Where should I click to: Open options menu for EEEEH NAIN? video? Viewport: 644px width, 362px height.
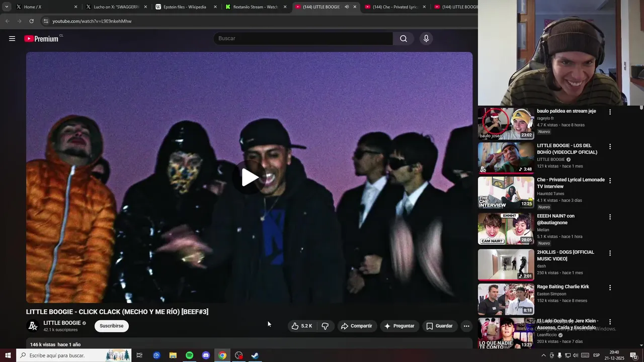tap(610, 217)
